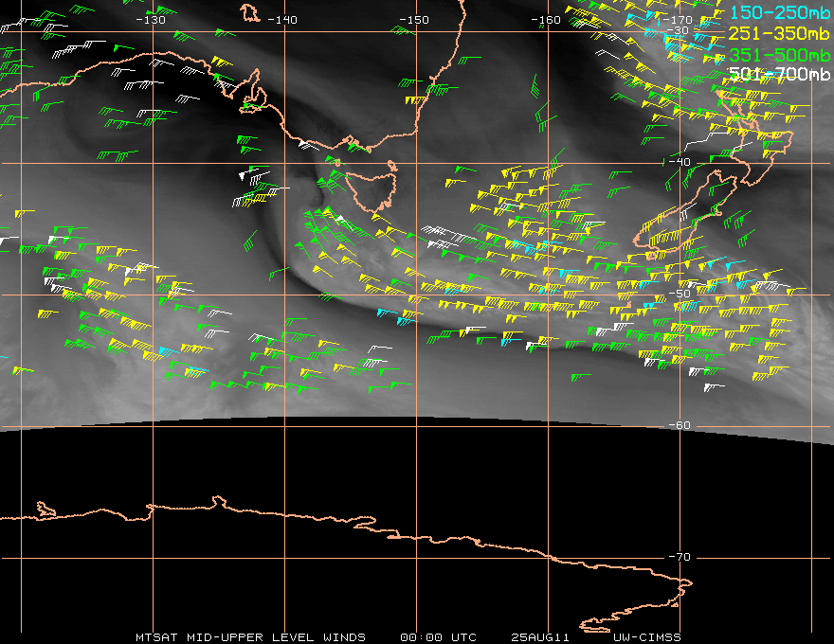
Task: Click the -70 latitude label
Action: coord(680,557)
